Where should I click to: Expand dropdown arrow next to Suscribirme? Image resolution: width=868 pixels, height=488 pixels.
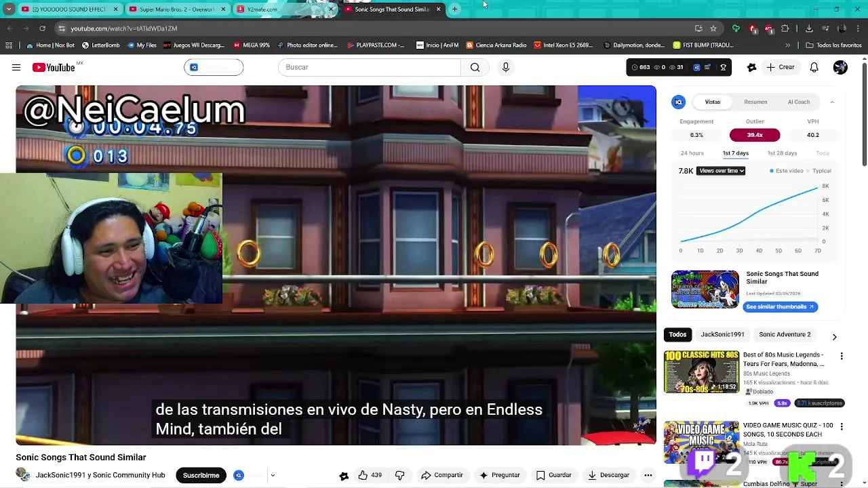[x=273, y=475]
